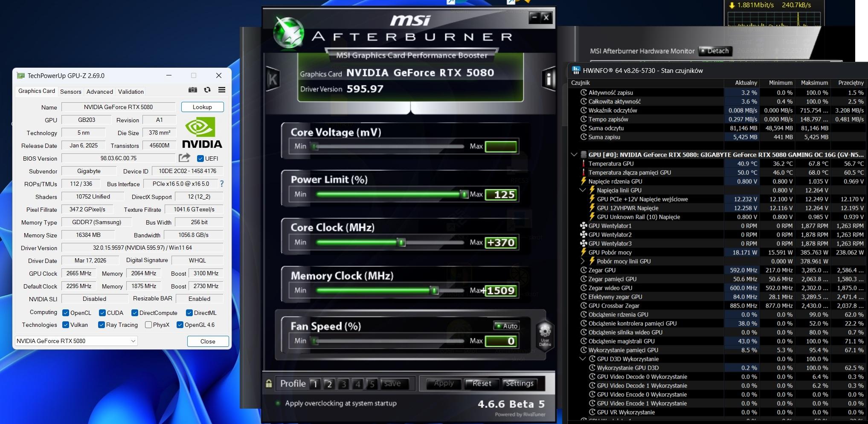Click the BIOS share/export icon in GPU-Z
868x424 pixels.
[x=184, y=158]
